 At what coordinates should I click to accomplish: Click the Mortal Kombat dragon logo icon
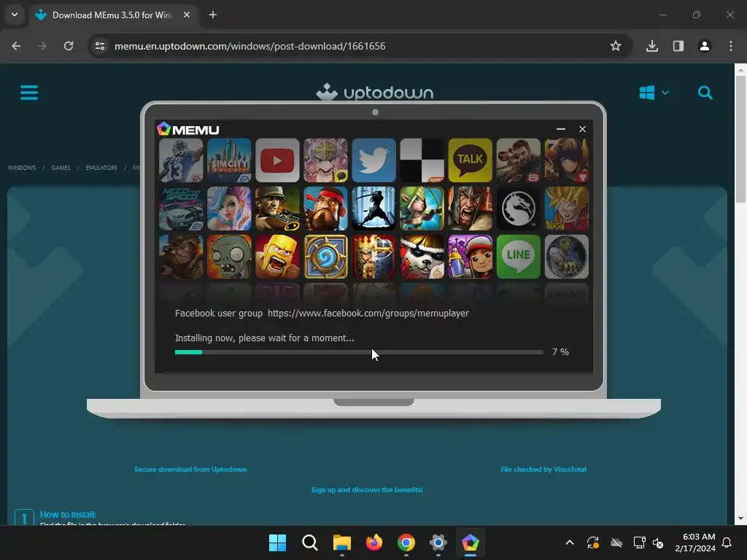click(x=519, y=209)
